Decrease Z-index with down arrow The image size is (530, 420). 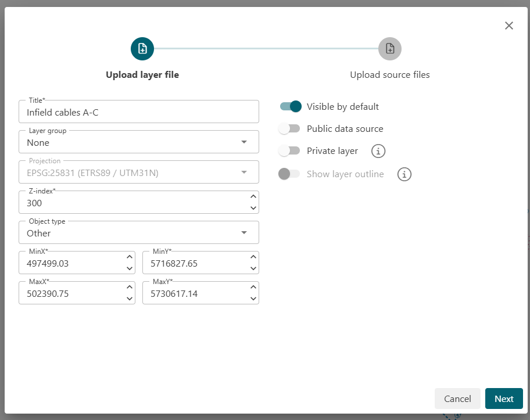point(253,208)
